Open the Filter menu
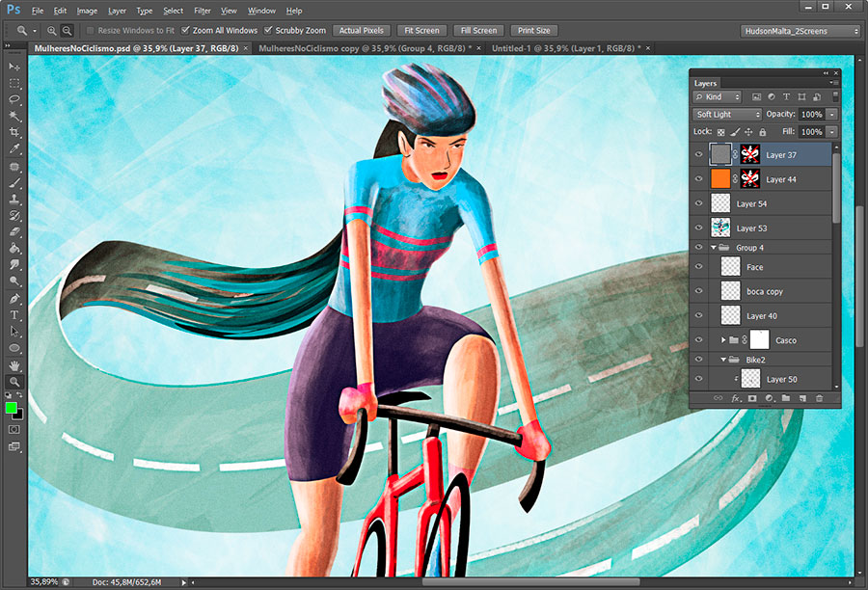 (203, 11)
